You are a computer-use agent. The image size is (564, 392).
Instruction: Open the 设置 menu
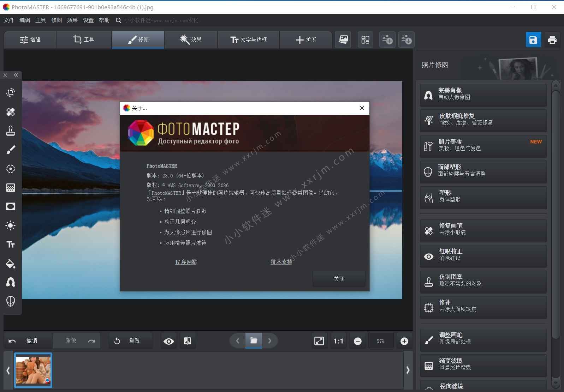(x=88, y=20)
